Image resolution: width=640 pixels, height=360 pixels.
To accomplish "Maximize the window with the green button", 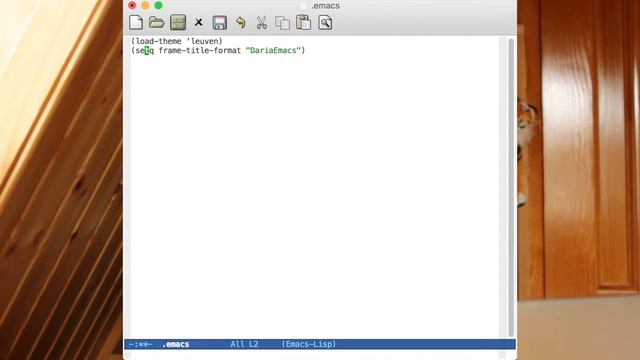I will point(158,5).
